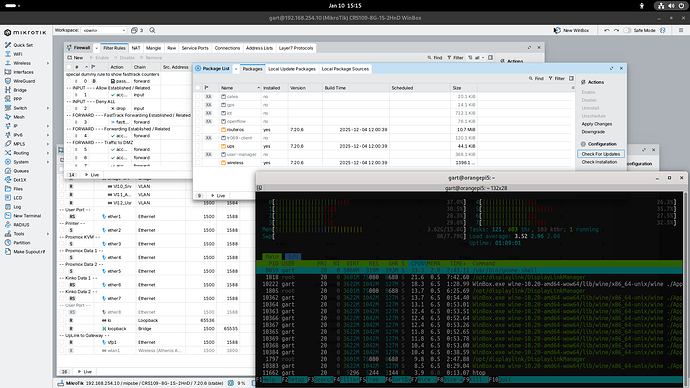Expand the MPLS submenu arrow
The image size is (690, 388).
48,144
